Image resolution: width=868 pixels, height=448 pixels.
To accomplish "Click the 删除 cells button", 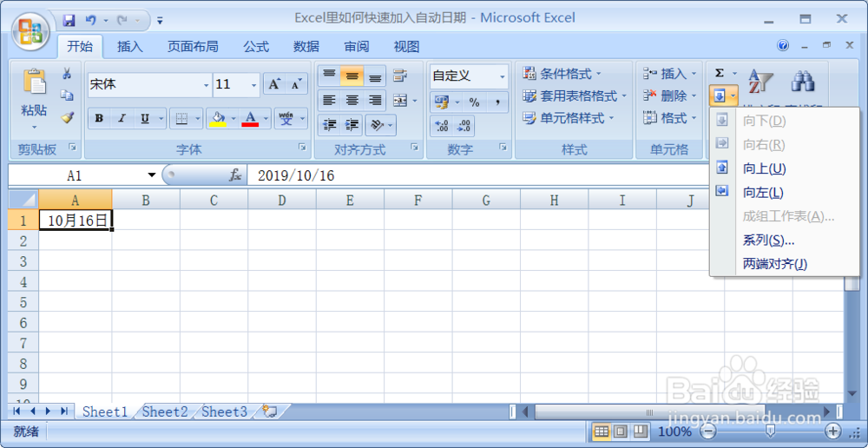I will (670, 96).
